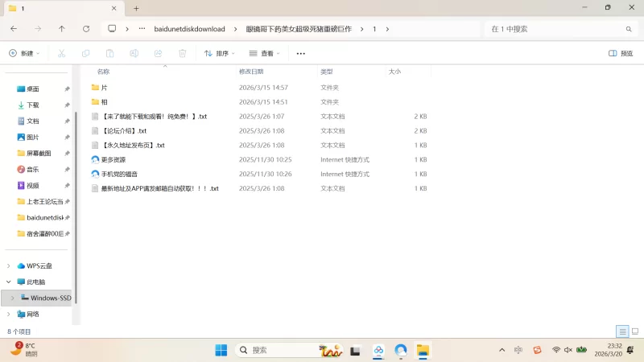Go back using the back arrow

point(14,29)
